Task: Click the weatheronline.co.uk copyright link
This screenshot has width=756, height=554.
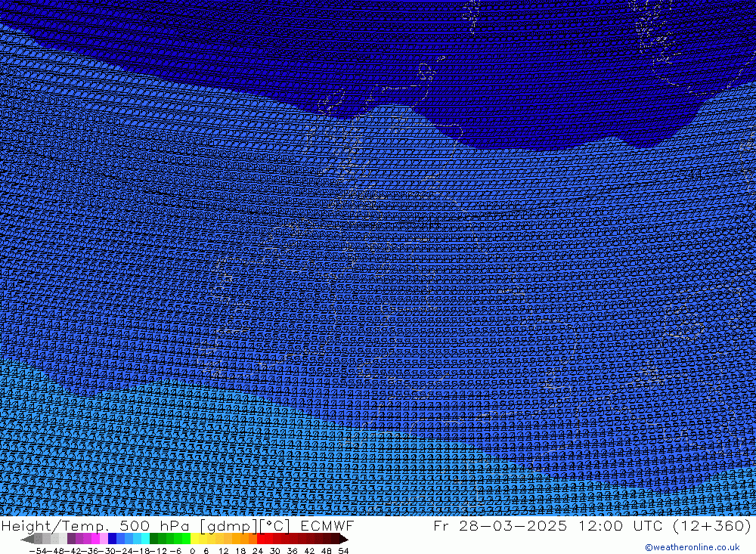Action: click(x=692, y=547)
